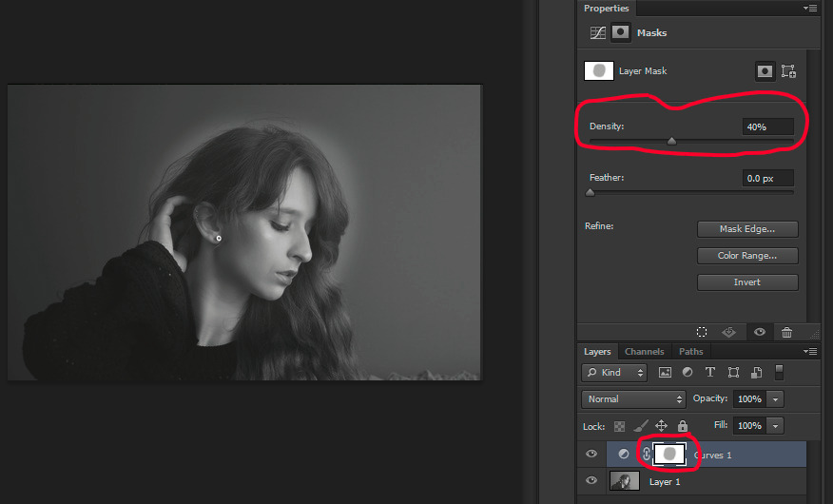Viewport: 833px width, 504px height.
Task: Click the Mask Edge... button
Action: tap(746, 229)
